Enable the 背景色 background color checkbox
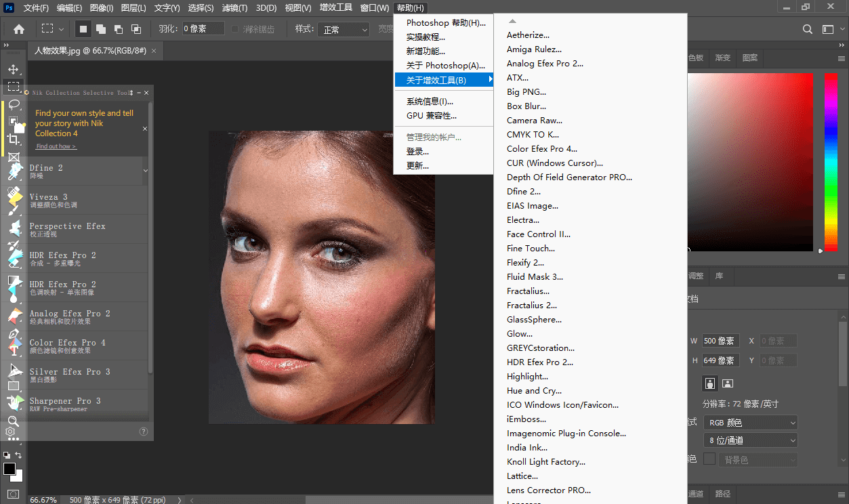Screen dimensions: 849x504 point(709,459)
